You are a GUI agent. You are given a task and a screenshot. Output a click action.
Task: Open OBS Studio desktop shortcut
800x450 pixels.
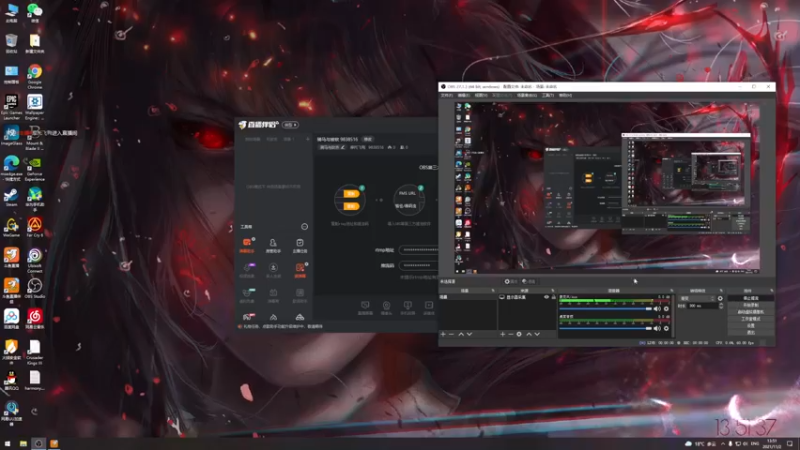click(35, 288)
